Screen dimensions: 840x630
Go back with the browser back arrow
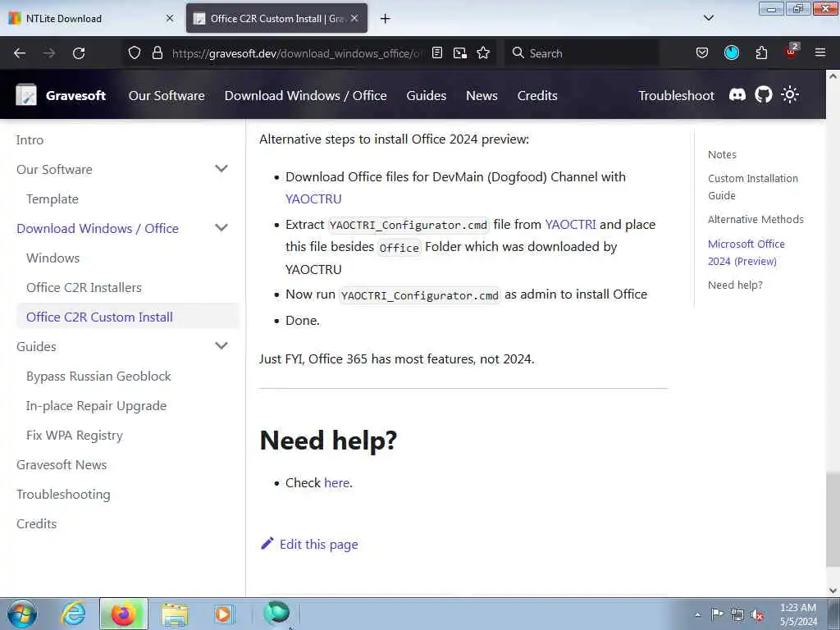20,53
